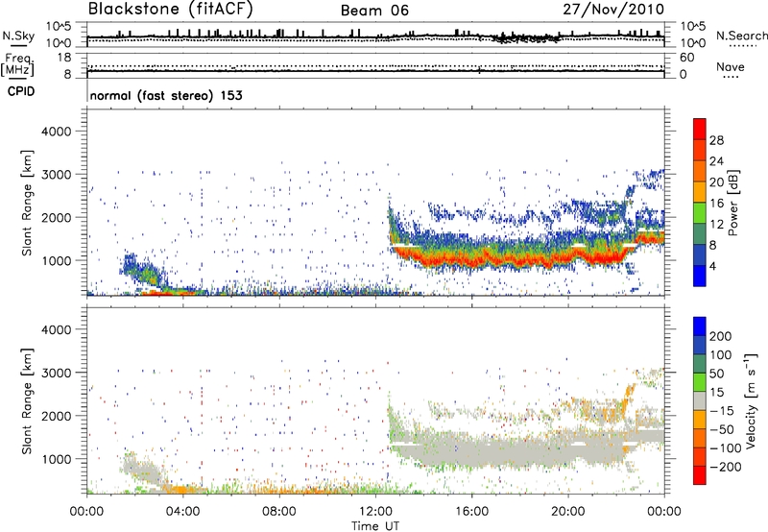Click the red bottom segment of the Velocity color bar
The width and height of the screenshot is (768, 532).
click(x=700, y=475)
